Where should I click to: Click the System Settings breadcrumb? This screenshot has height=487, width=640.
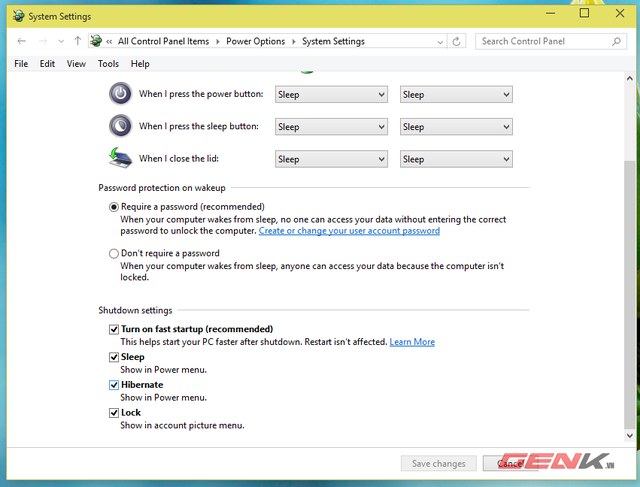(x=333, y=41)
